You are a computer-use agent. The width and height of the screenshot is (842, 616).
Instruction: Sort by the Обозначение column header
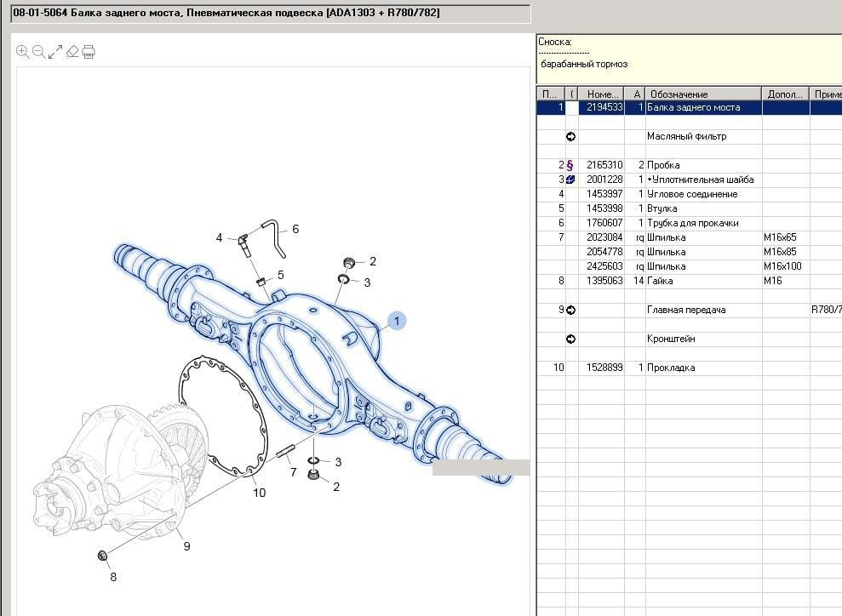click(702, 94)
